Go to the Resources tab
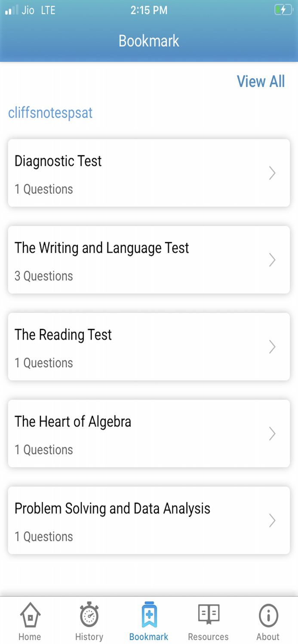298x644 pixels. [208, 620]
